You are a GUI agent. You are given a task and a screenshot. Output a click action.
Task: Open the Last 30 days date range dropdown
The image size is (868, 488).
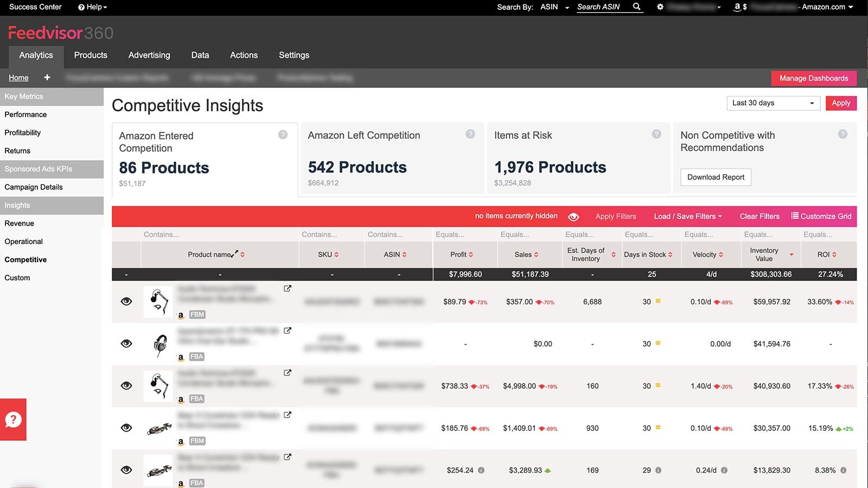pos(773,103)
